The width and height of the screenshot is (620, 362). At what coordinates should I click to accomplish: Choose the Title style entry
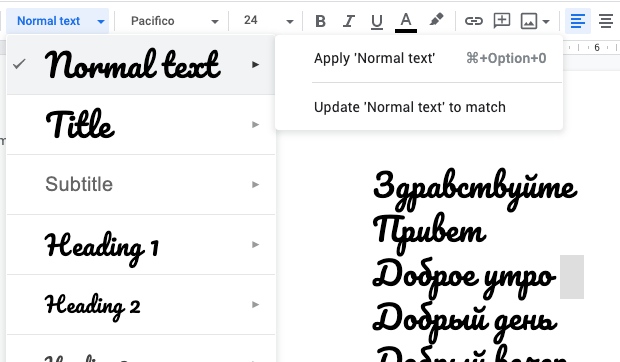coord(141,125)
